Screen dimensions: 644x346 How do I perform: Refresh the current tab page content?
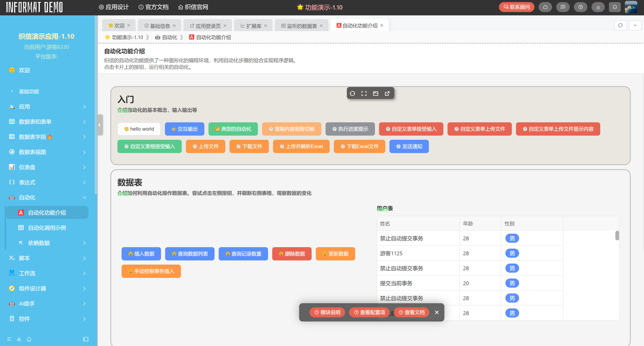[x=620, y=25]
